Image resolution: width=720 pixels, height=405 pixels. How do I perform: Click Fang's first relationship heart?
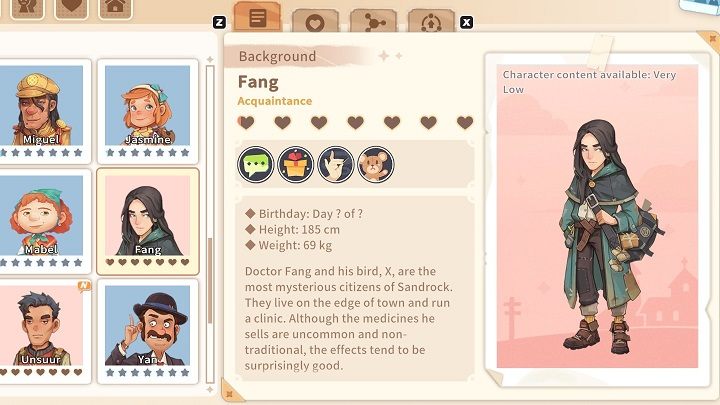coord(246,123)
